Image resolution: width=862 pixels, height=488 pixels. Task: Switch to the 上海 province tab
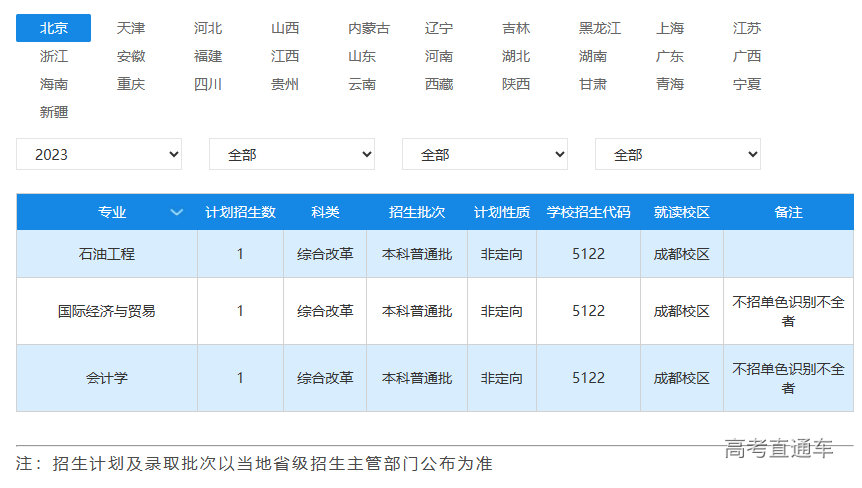(x=670, y=28)
